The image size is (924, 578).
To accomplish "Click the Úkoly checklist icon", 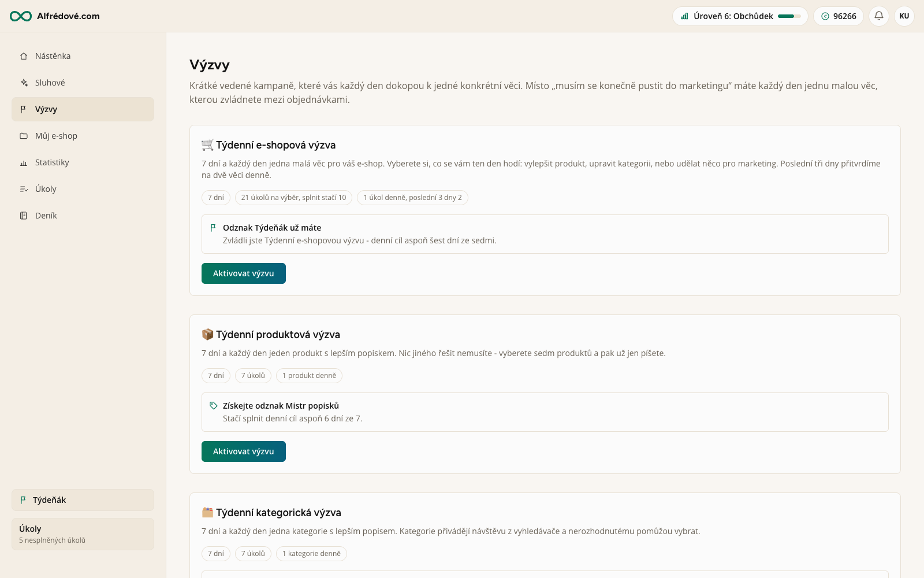I will pos(24,189).
